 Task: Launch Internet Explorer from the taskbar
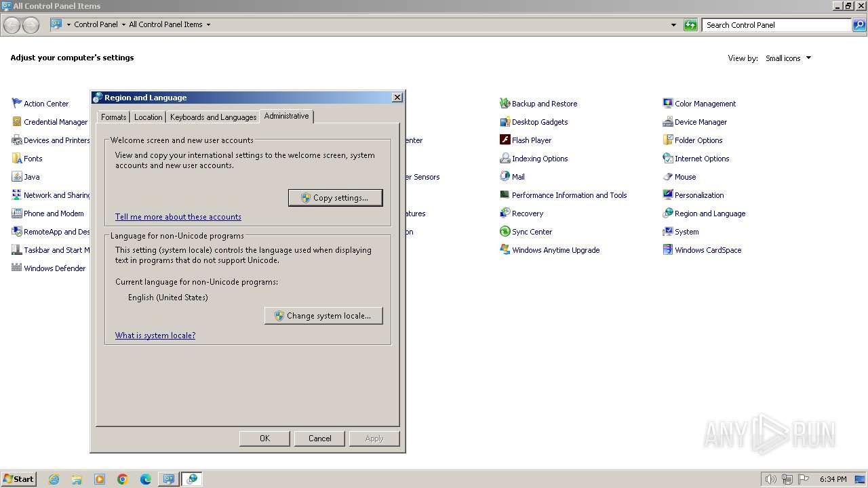coord(54,479)
